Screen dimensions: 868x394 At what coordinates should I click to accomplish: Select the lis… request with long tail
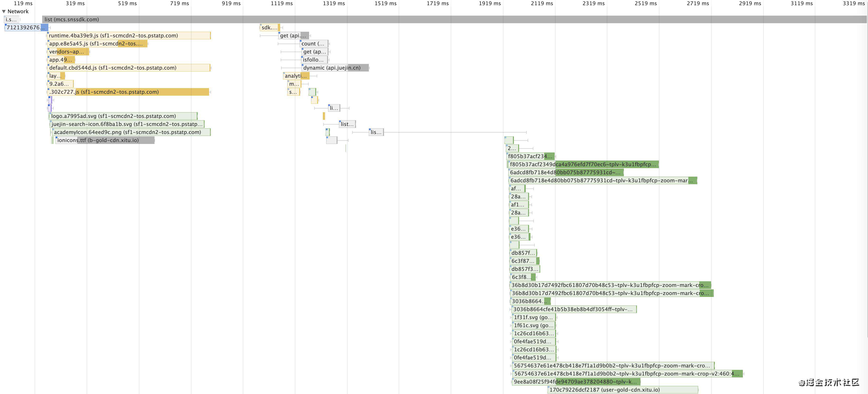376,132
